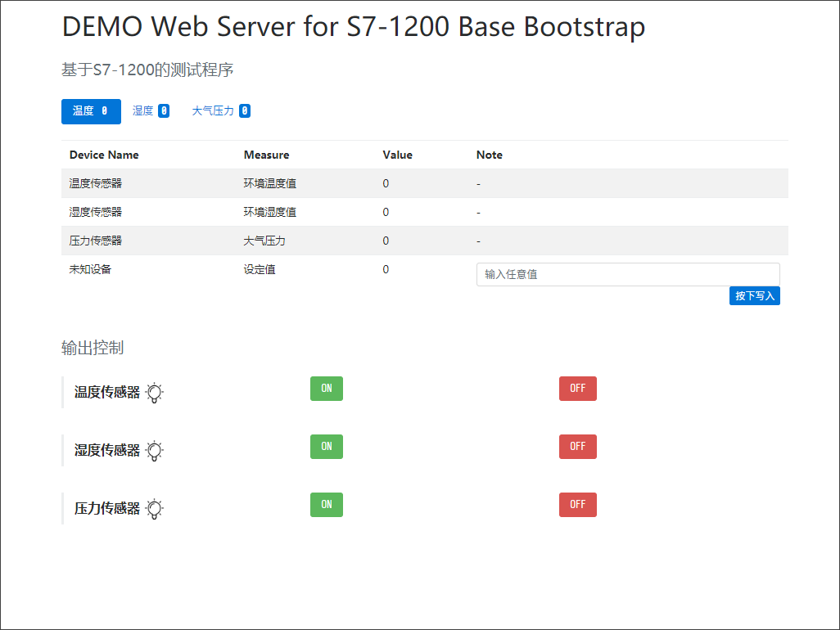The image size is (840, 630).
Task: Click the lightbulb icon beside 压力传感器
Action: tap(154, 508)
